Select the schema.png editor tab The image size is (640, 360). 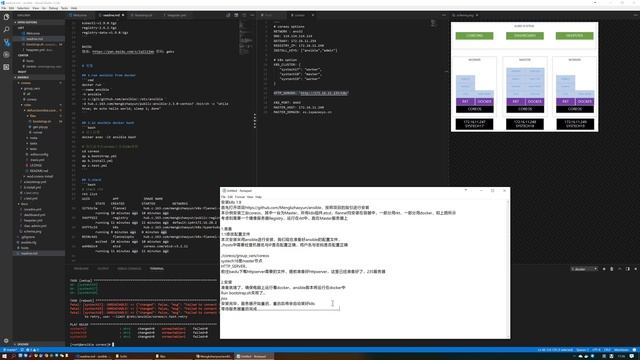click(465, 15)
